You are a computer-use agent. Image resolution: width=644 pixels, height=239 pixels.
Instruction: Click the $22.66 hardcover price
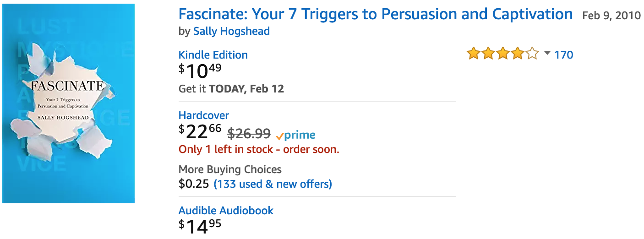tap(200, 132)
